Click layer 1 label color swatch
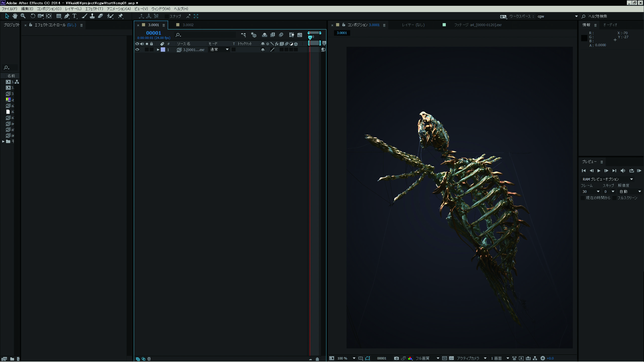The width and height of the screenshot is (644, 362). pos(163,50)
